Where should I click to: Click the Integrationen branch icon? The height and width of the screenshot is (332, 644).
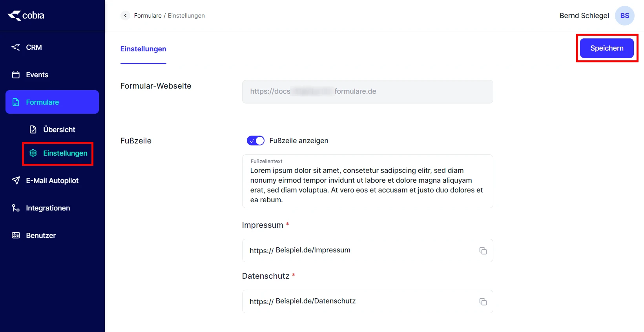click(16, 208)
